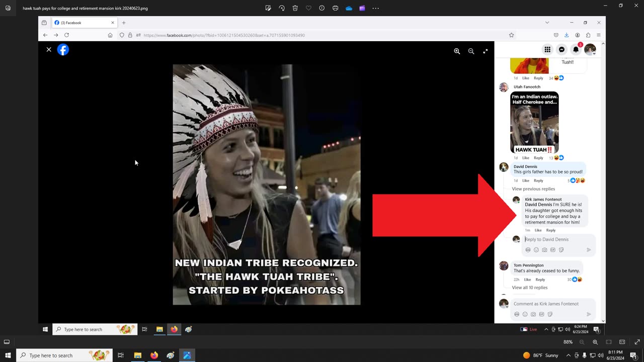
Task: Open the browser Downloads arrow icon
Action: (x=567, y=35)
